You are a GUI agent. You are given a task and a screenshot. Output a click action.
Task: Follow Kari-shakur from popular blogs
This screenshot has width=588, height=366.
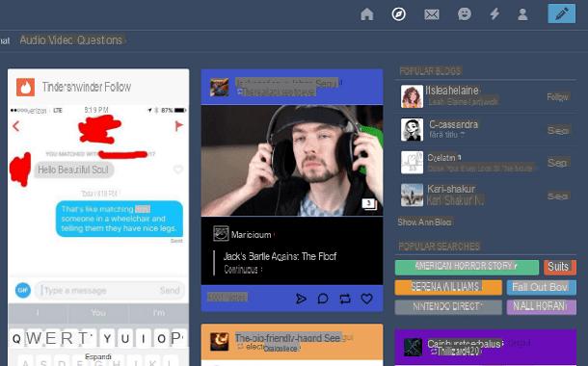pos(558,196)
